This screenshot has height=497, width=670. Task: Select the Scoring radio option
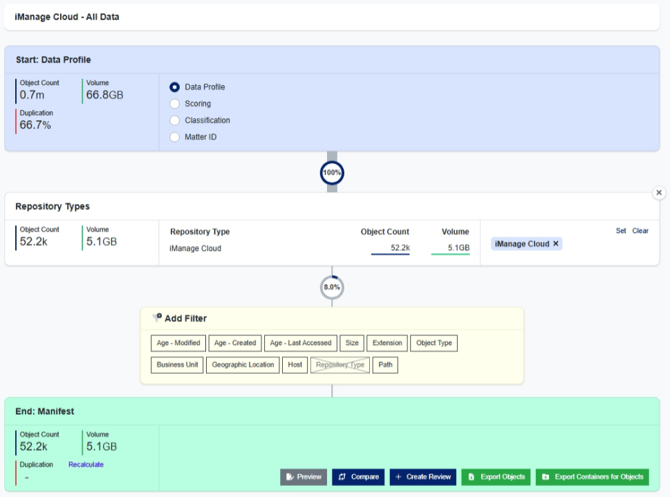174,104
